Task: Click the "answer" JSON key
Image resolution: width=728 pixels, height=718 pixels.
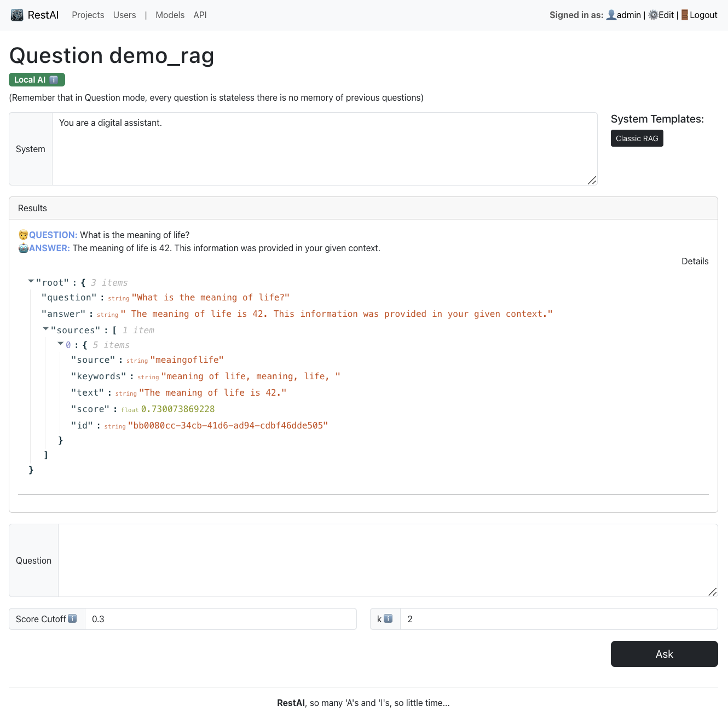Action: (x=63, y=314)
